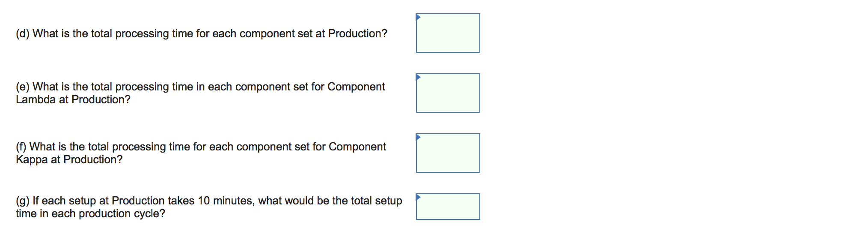Click the blue corner marker on box (d)
The image size is (868, 234).
(418, 17)
